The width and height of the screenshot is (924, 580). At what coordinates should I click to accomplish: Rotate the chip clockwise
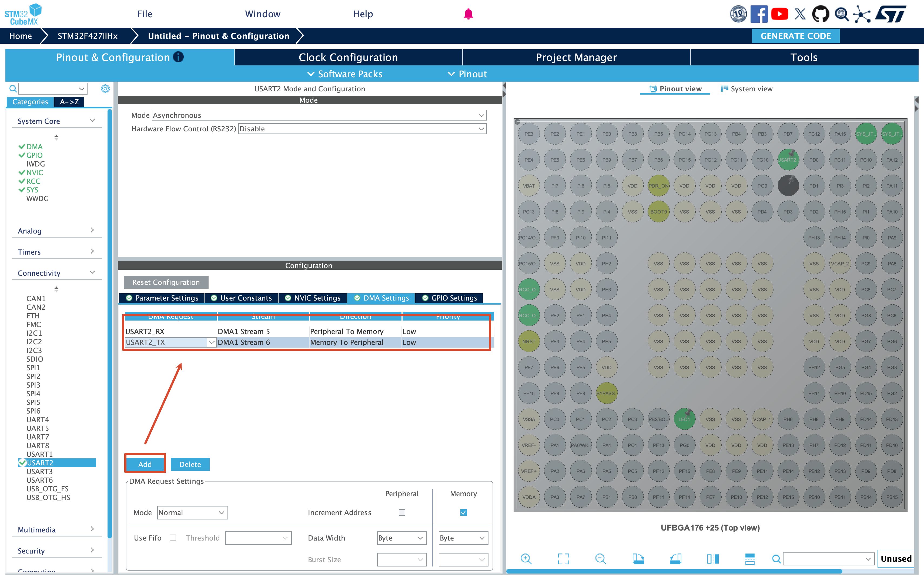coord(638,559)
